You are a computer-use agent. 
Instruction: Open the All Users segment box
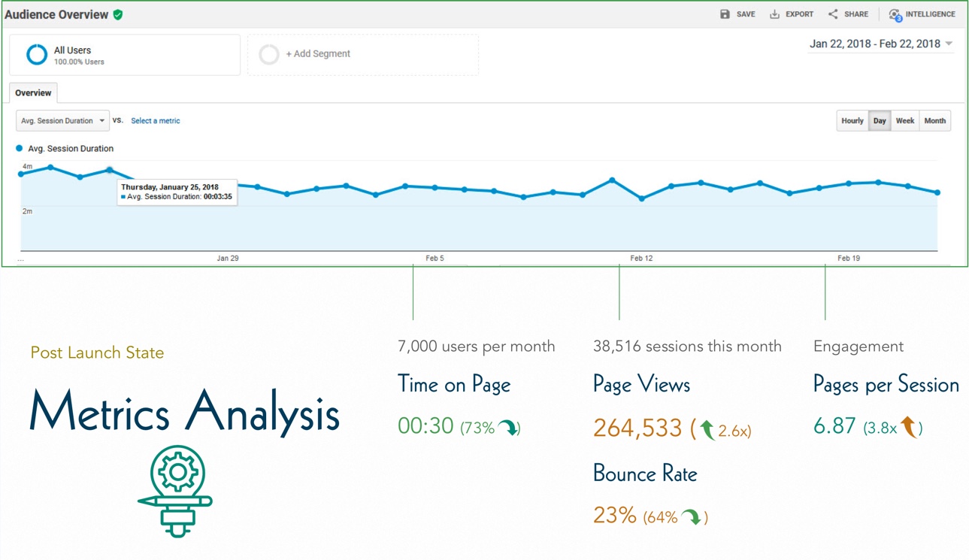click(x=125, y=55)
